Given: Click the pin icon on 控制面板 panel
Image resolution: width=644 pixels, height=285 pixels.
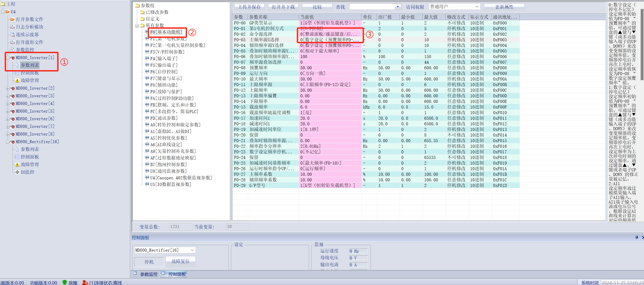Looking at the screenshot, I should tap(637, 237).
